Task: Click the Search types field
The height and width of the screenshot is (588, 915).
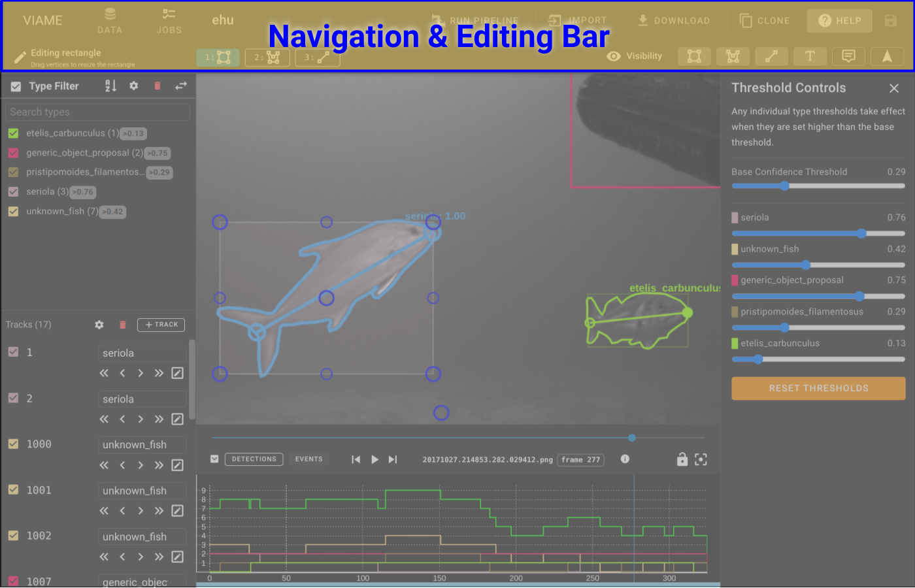Action: pos(98,112)
